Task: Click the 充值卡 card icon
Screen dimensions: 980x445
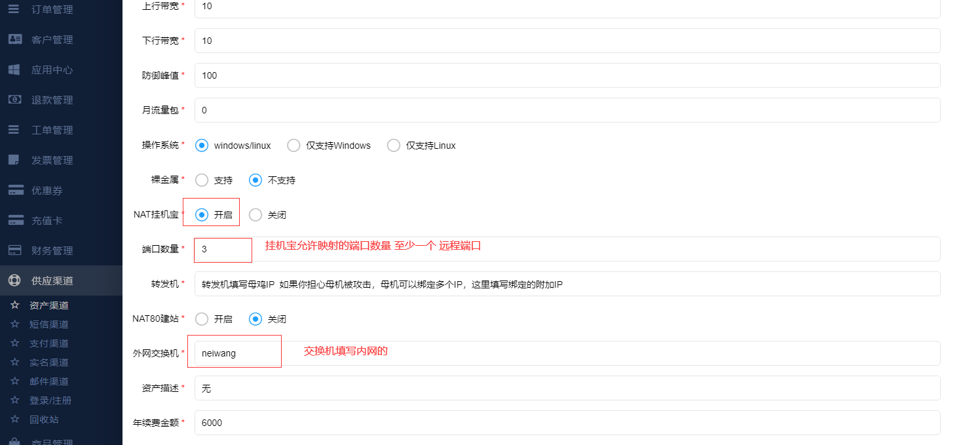Action: tap(16, 220)
